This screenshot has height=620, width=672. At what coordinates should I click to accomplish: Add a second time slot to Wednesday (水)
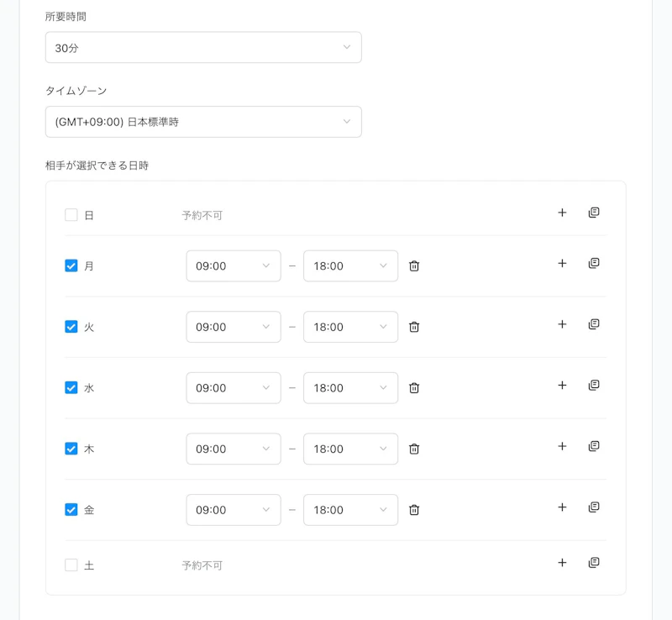click(x=562, y=384)
